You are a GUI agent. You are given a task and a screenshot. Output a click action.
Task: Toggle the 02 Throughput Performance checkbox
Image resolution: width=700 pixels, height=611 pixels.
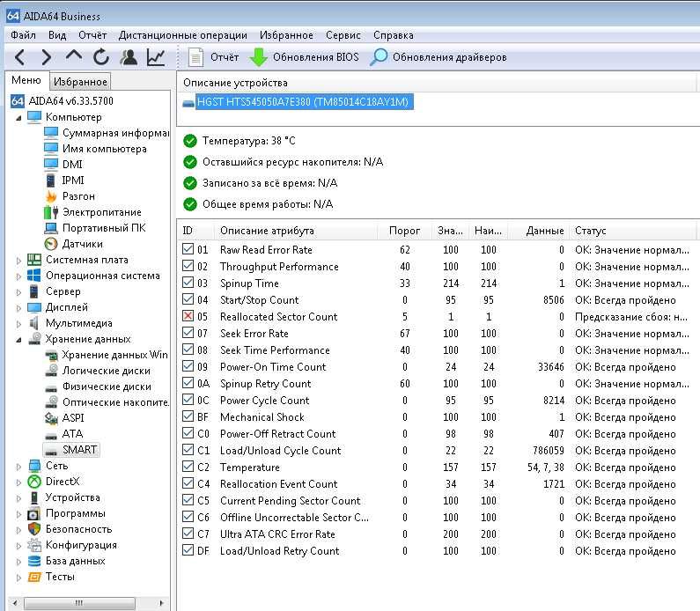point(188,266)
